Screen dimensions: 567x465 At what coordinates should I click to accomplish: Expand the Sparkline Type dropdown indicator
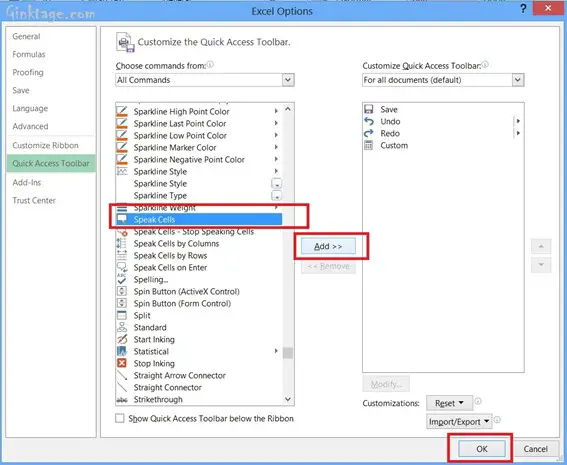(x=276, y=196)
